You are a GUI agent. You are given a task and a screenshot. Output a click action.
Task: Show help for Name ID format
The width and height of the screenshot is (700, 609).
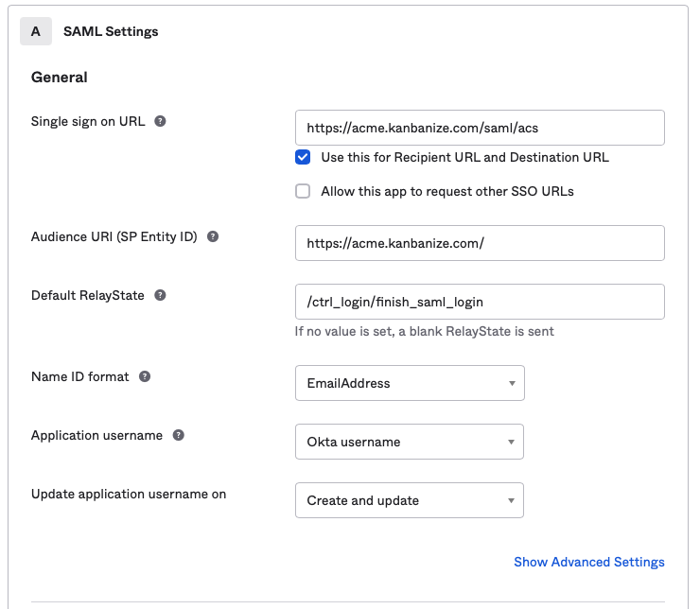145,376
